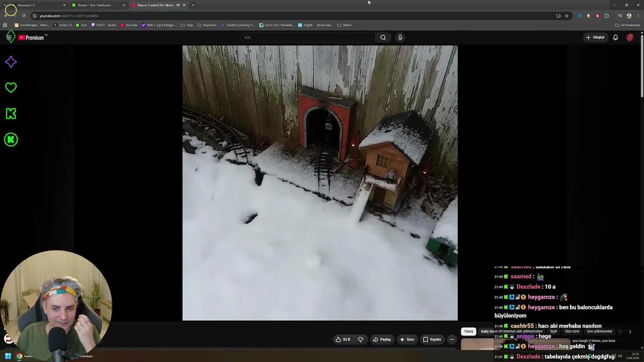Open TEASY - Twitch bookmark
This screenshot has width=644, height=362.
pyautogui.click(x=104, y=25)
